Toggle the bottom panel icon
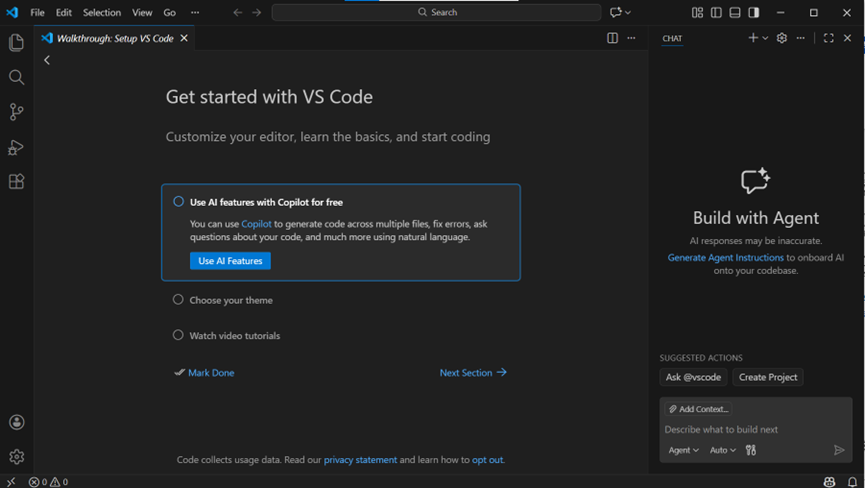This screenshot has width=865, height=488. coord(735,12)
